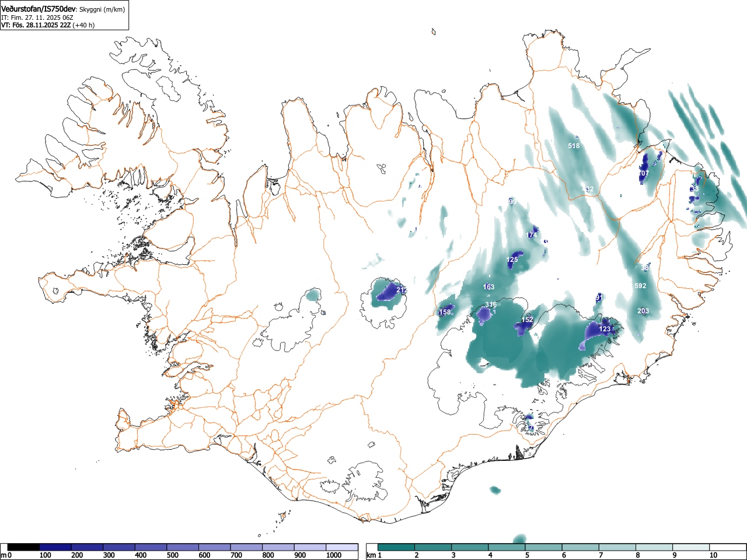
Task: Click the 'km' unit label on kilometer legend
Action: 371,555
